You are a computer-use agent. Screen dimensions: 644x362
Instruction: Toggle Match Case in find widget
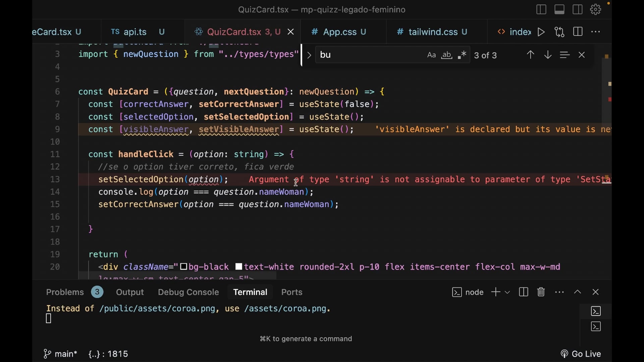(x=431, y=55)
